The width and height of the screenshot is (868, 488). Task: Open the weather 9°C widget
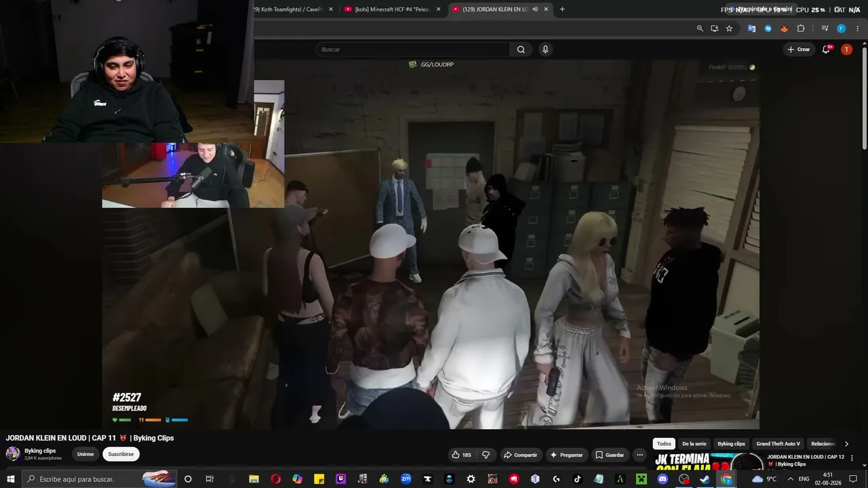click(764, 479)
